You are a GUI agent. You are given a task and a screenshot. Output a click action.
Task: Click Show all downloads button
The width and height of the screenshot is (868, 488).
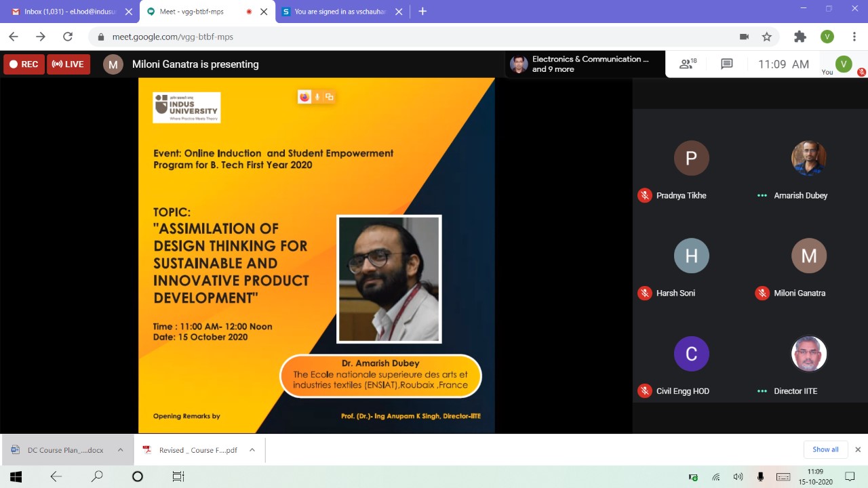[825, 449]
